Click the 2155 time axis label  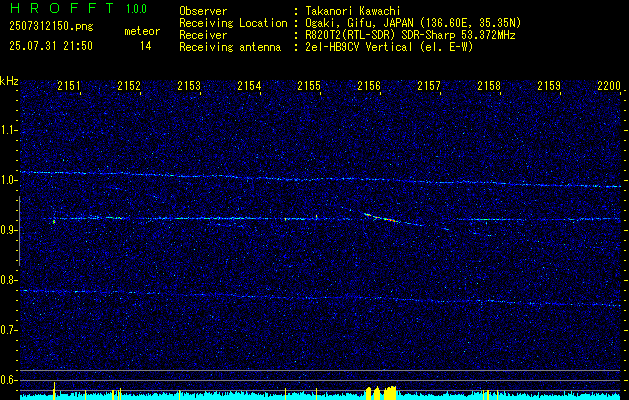click(x=309, y=86)
